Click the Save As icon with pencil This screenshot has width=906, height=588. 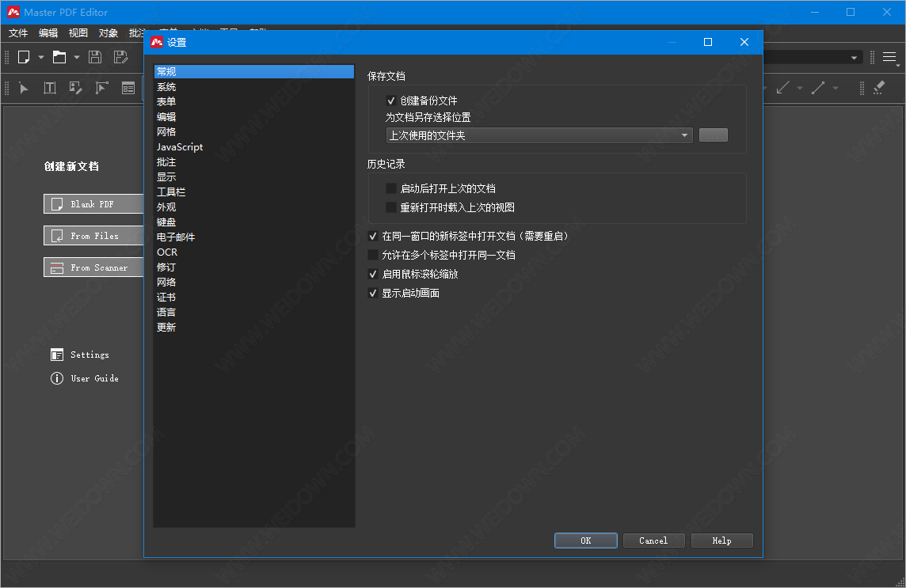click(x=120, y=57)
